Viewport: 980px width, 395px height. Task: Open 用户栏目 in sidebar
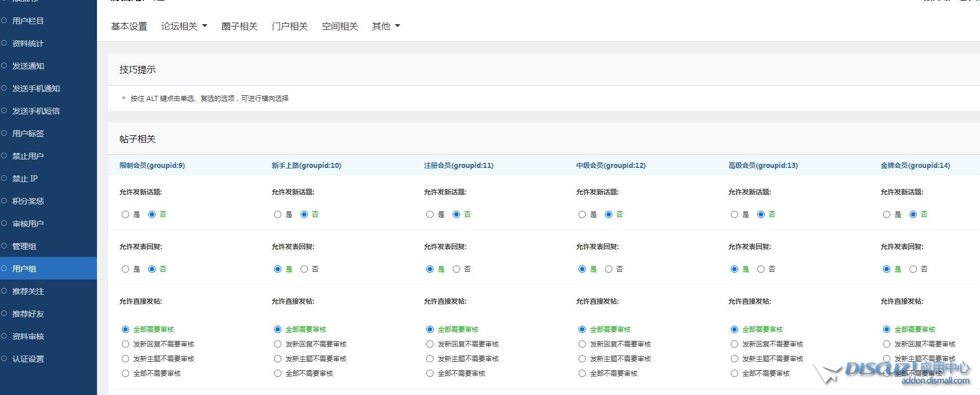point(28,21)
